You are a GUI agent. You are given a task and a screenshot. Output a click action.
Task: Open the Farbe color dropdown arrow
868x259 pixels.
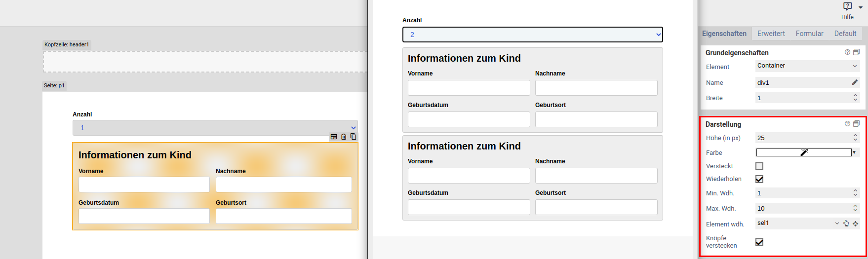[854, 152]
